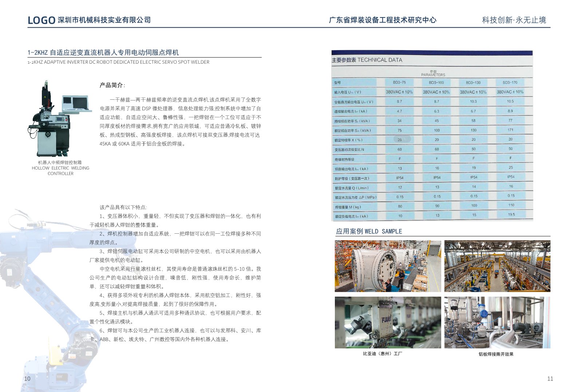Click value 25 in the 短路输出电流 row
This screenshot has height=392, width=578.
coord(511,167)
